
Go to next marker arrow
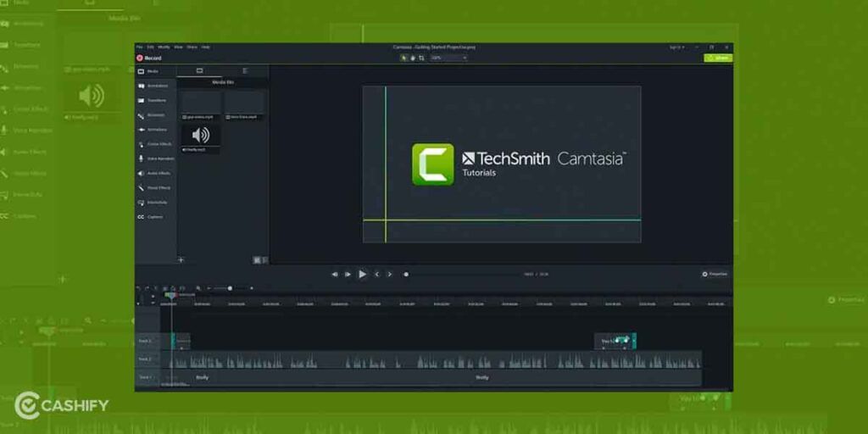click(x=390, y=274)
